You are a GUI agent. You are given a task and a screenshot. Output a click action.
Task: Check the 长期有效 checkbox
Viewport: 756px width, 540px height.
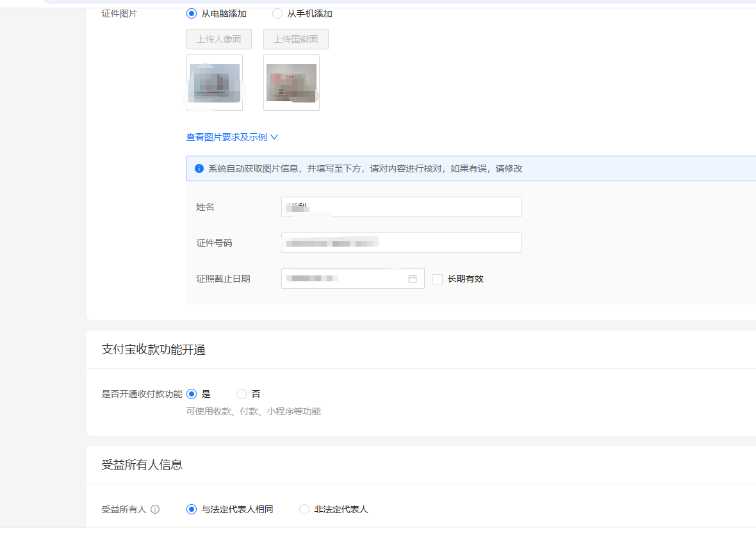pyautogui.click(x=438, y=279)
